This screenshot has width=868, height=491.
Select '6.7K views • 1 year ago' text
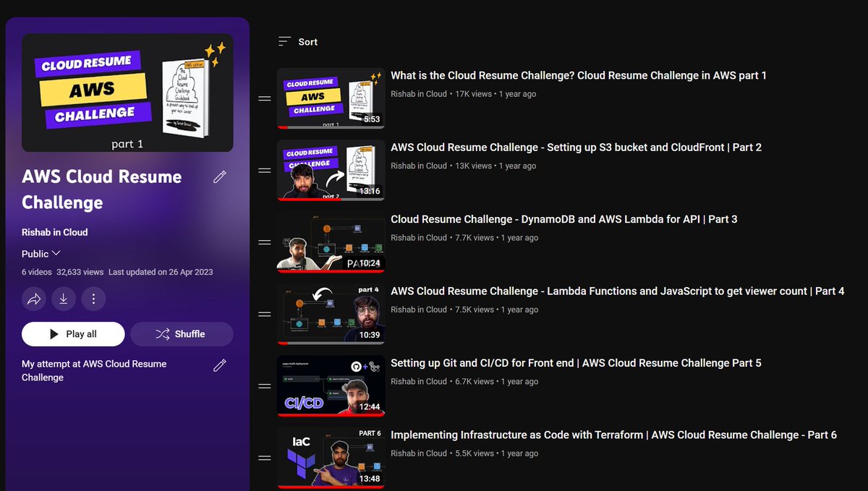coord(497,381)
